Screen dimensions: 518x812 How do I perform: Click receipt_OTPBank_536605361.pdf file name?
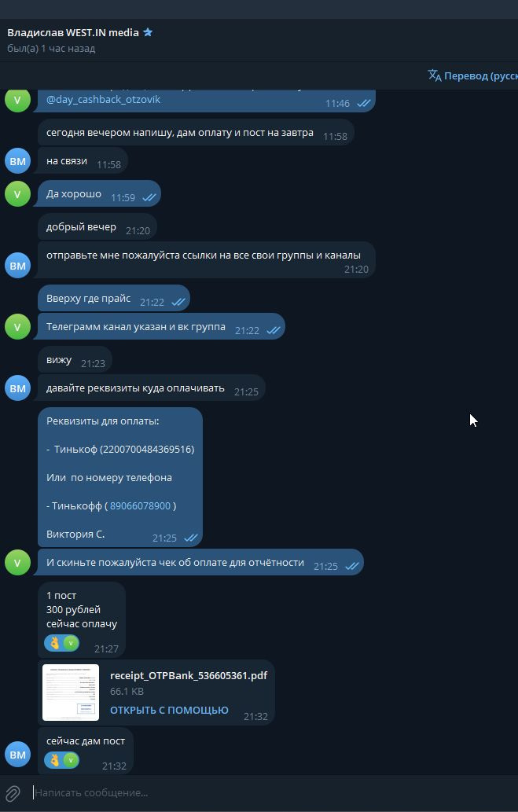pos(189,675)
